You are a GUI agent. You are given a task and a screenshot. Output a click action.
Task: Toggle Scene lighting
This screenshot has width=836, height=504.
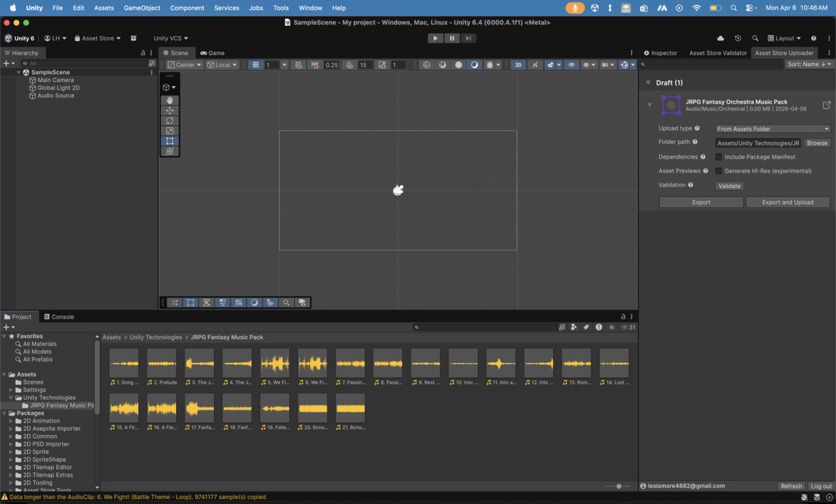[535, 65]
